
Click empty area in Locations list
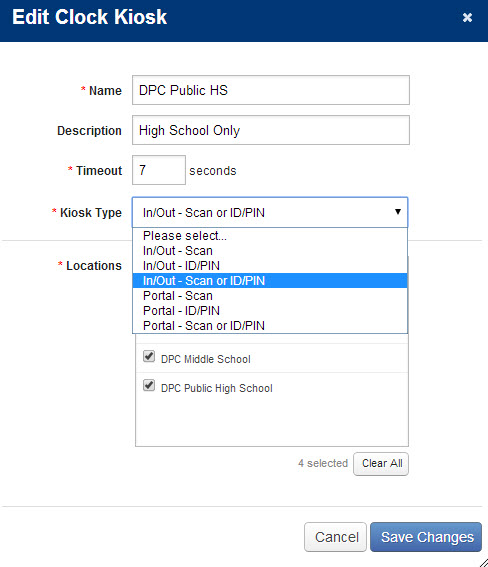tap(272, 423)
